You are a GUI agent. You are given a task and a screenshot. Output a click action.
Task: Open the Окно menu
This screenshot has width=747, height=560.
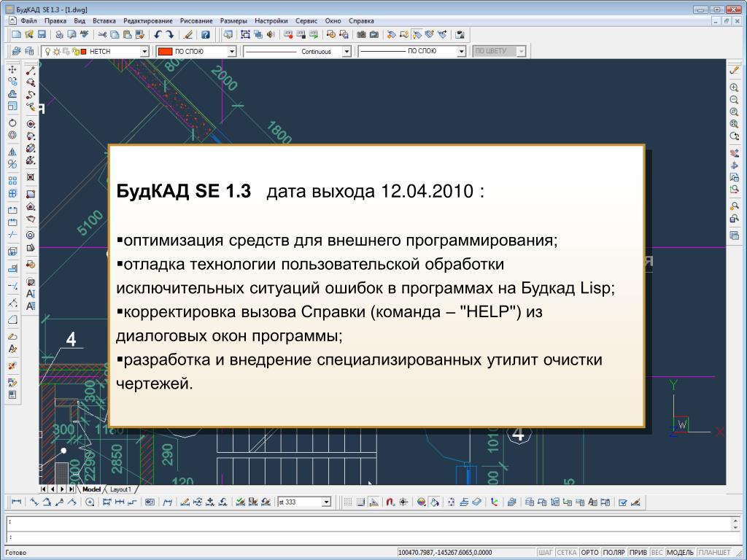pos(333,21)
